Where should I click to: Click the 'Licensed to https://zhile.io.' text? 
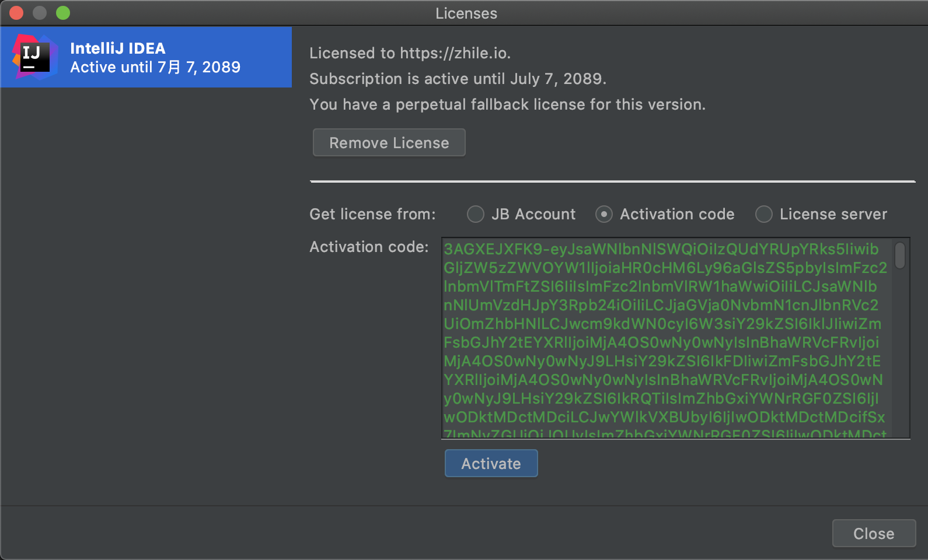(x=410, y=53)
